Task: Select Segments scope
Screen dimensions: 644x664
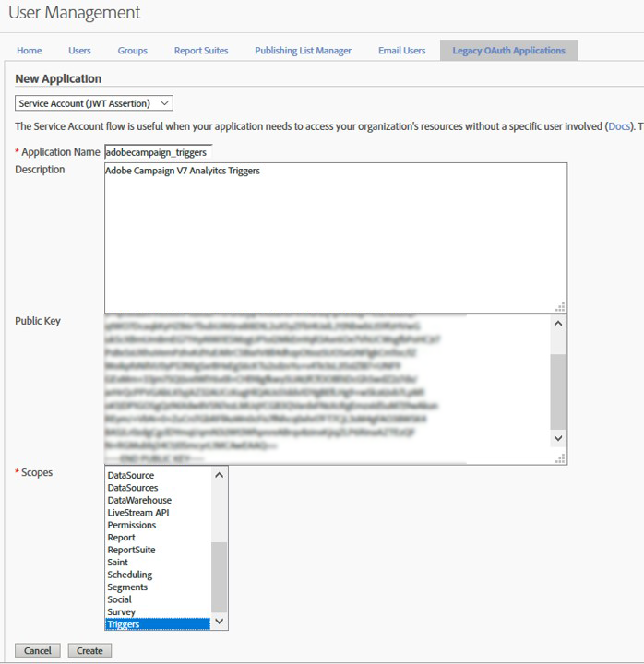Action: 158,587
